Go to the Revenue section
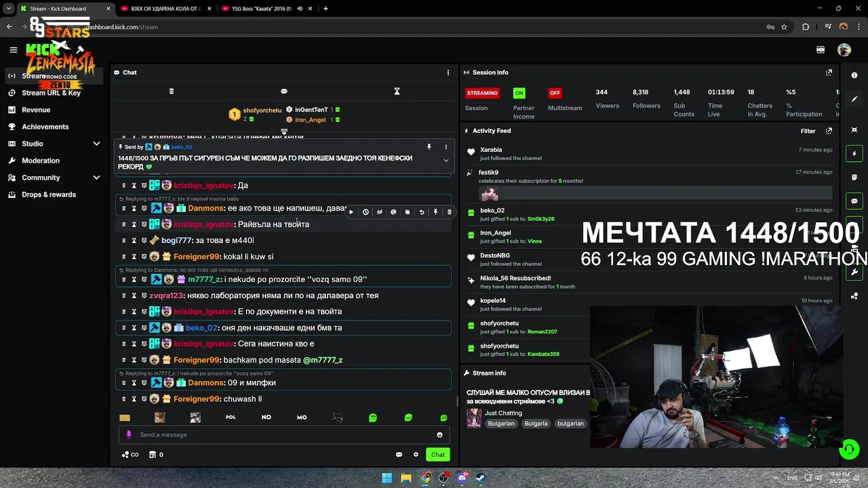Screen dimensions: 868x488 click(36, 110)
